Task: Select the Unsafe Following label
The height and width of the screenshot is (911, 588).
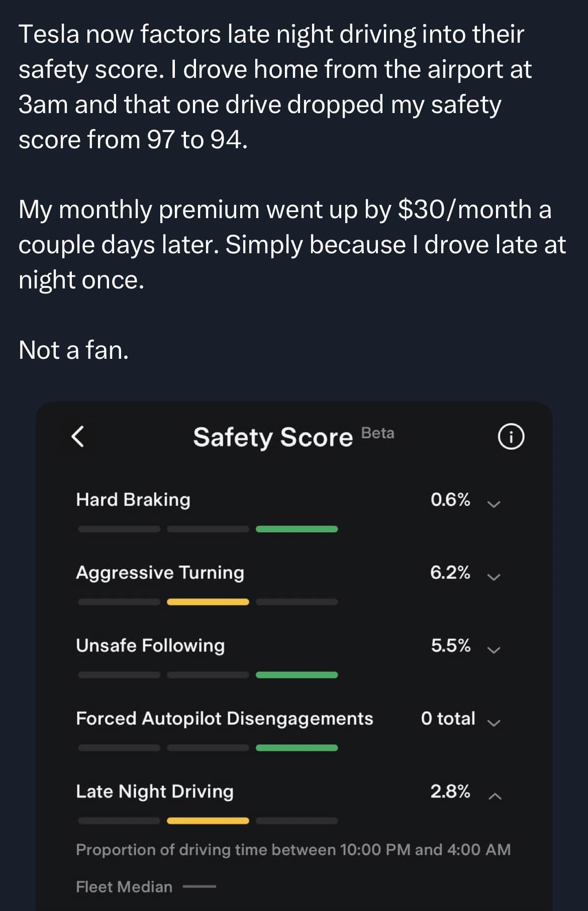Action: pyautogui.click(x=150, y=645)
